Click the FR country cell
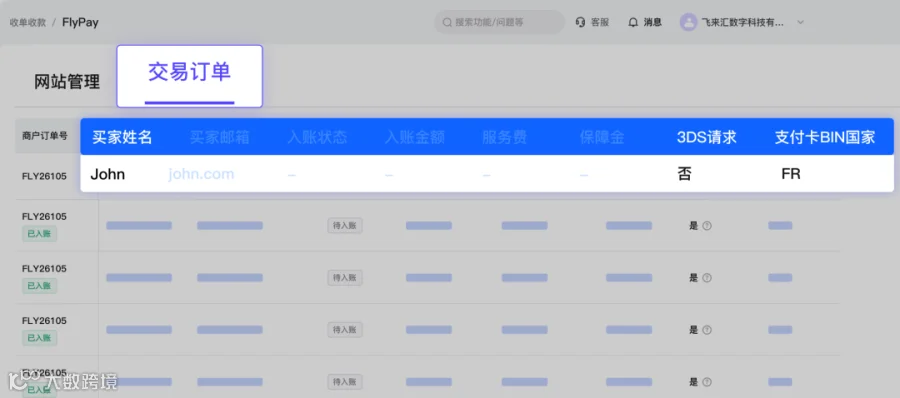This screenshot has width=900, height=398. pos(791,174)
